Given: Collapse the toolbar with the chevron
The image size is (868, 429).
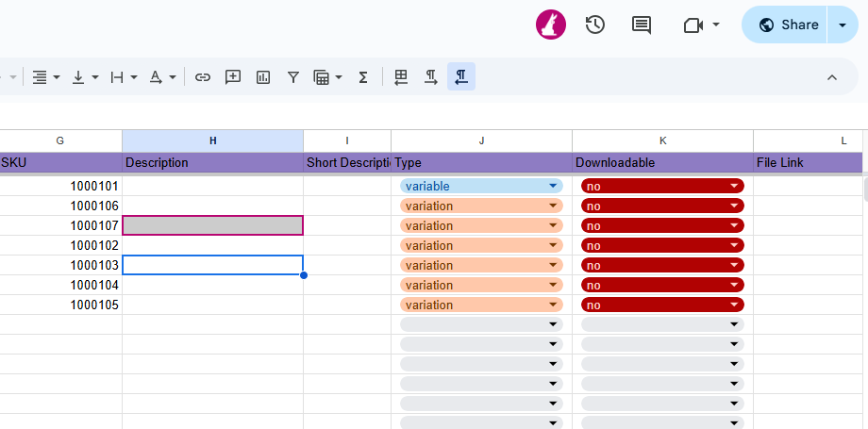Looking at the screenshot, I should (831, 77).
